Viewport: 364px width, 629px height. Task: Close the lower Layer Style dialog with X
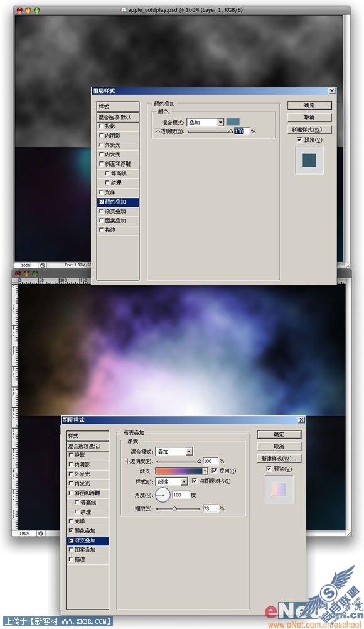click(x=301, y=420)
